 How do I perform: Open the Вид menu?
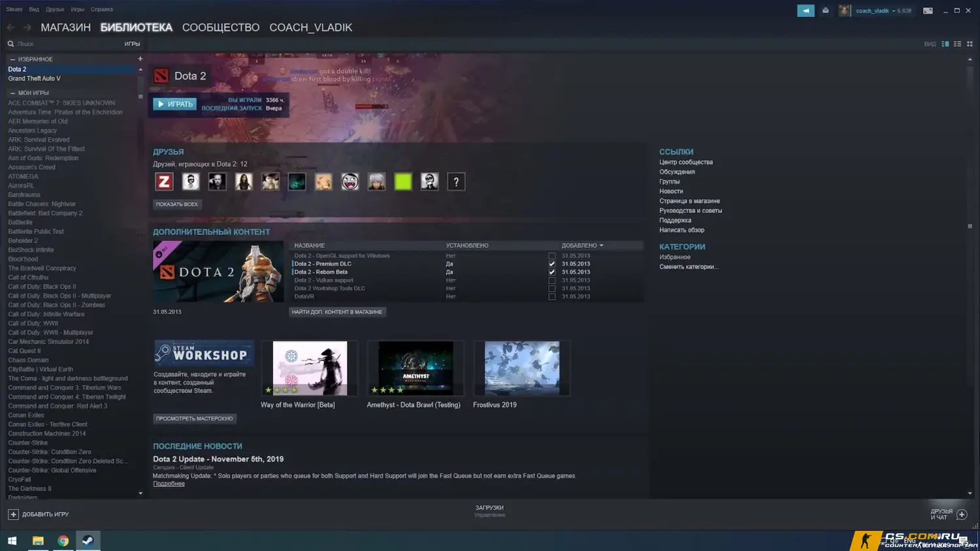click(34, 10)
